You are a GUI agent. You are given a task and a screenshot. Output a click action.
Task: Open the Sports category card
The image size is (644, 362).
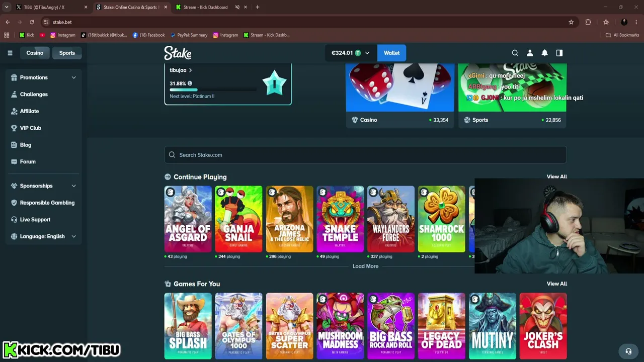pyautogui.click(x=512, y=96)
